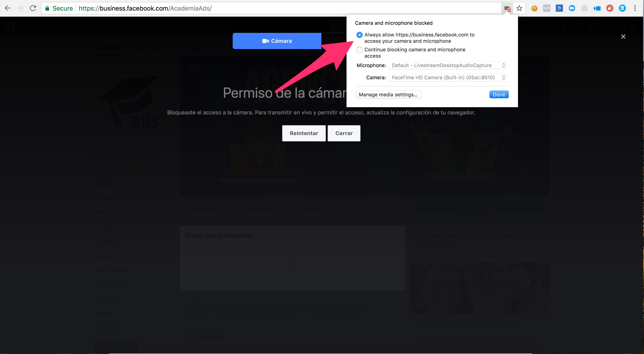Image resolution: width=644 pixels, height=354 pixels.
Task: Click the URL in the address bar
Action: pyautogui.click(x=145, y=9)
